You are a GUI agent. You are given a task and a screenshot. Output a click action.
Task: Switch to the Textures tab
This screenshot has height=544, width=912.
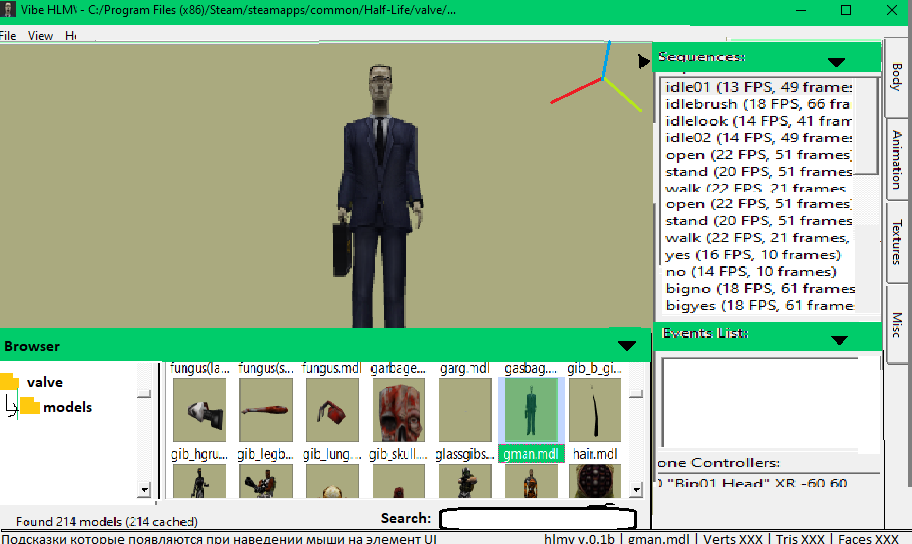click(897, 242)
